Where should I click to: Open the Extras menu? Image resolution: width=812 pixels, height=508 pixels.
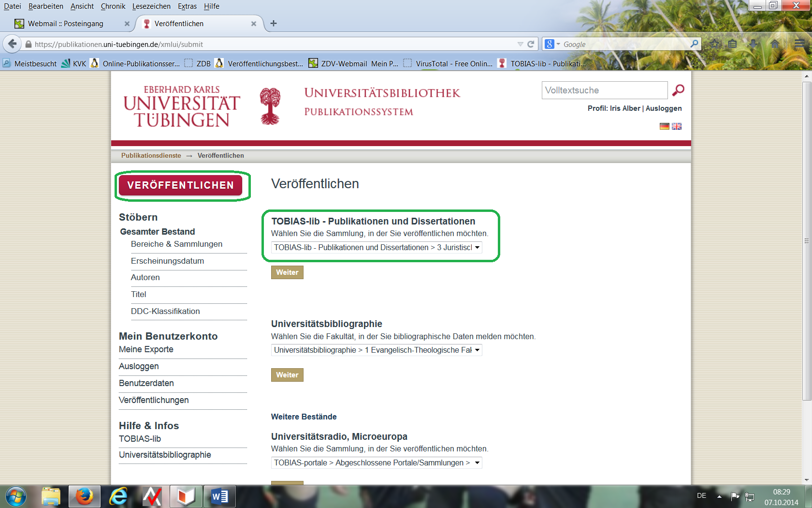[x=187, y=6]
